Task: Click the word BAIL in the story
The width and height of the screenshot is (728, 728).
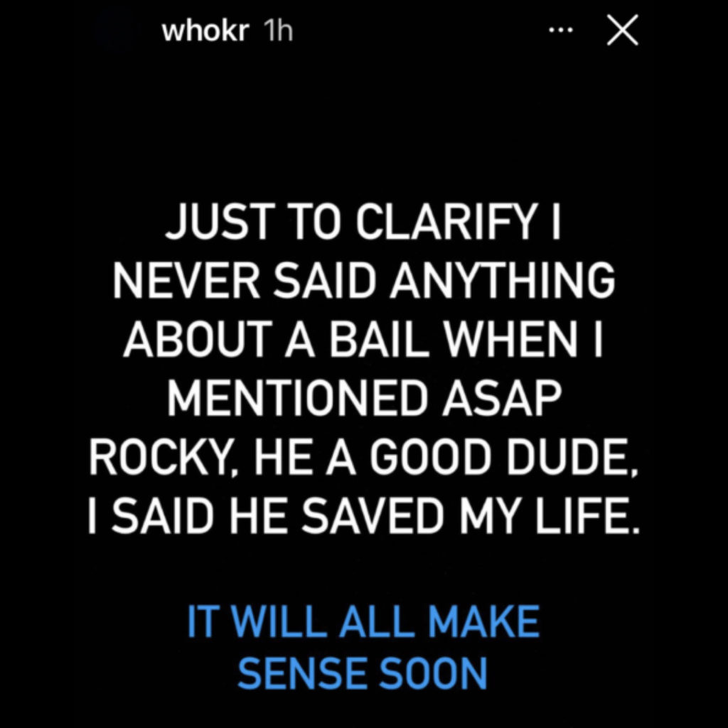Action: [x=378, y=340]
